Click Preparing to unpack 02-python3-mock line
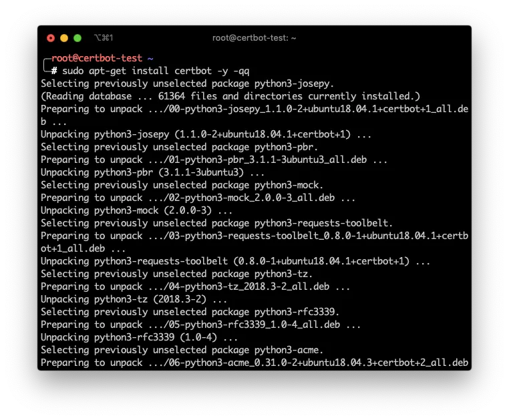This screenshot has height=420, width=509. click(x=198, y=198)
